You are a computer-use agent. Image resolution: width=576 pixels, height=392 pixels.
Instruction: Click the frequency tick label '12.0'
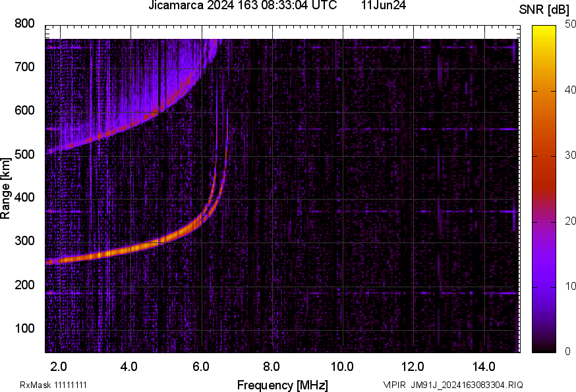click(x=413, y=367)
